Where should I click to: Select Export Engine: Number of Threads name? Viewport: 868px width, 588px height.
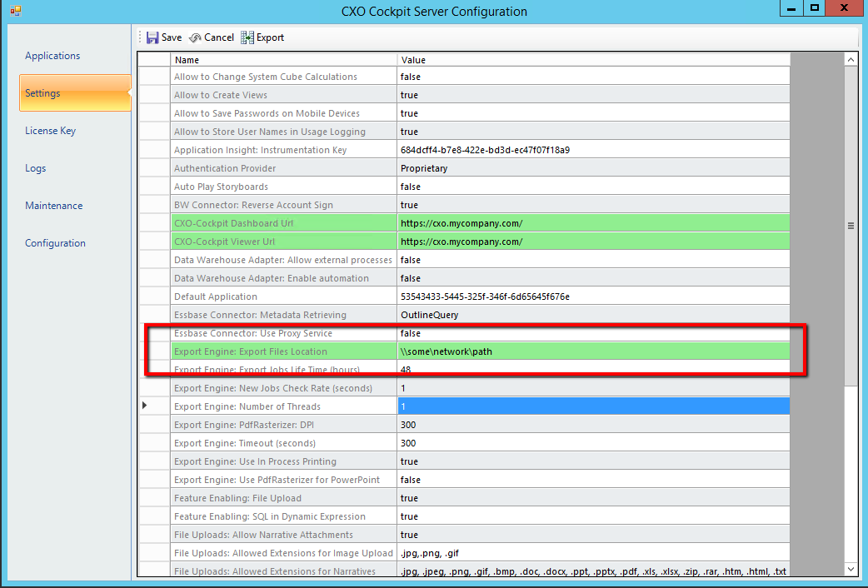(x=283, y=406)
